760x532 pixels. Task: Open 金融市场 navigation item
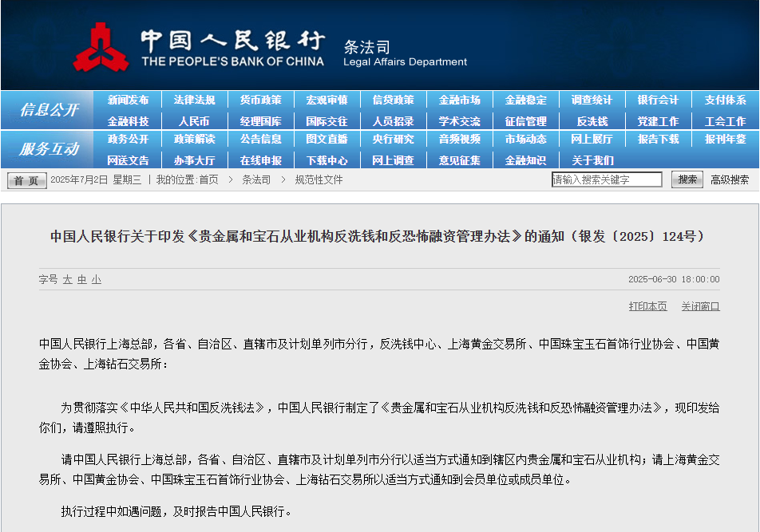tap(460, 100)
